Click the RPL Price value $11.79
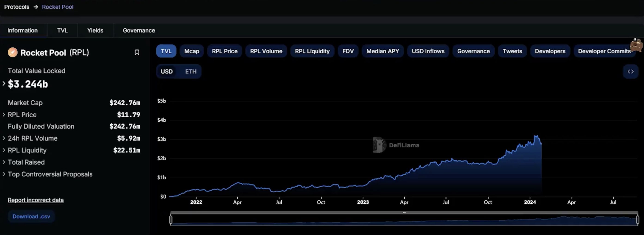This screenshot has width=644, height=235. tap(128, 115)
